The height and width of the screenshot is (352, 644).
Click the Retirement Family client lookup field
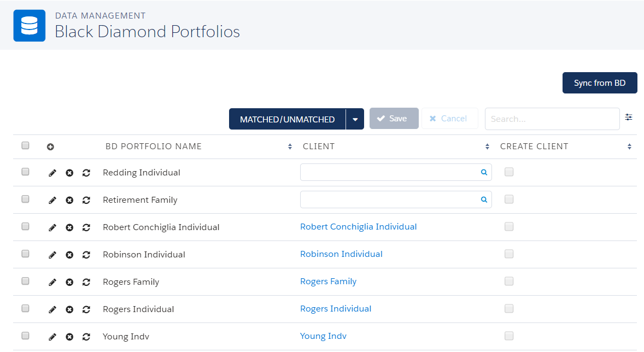pyautogui.click(x=396, y=200)
